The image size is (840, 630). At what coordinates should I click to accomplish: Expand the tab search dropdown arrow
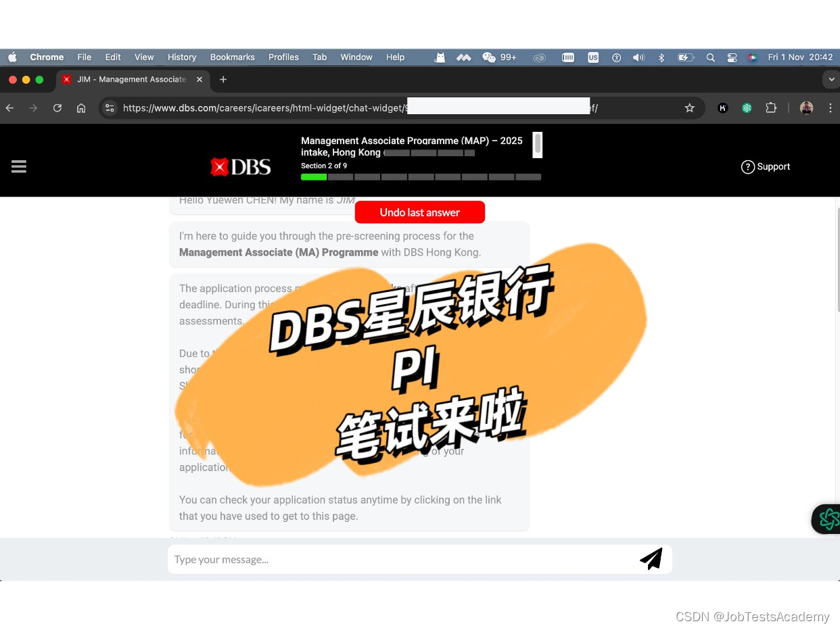click(x=831, y=80)
